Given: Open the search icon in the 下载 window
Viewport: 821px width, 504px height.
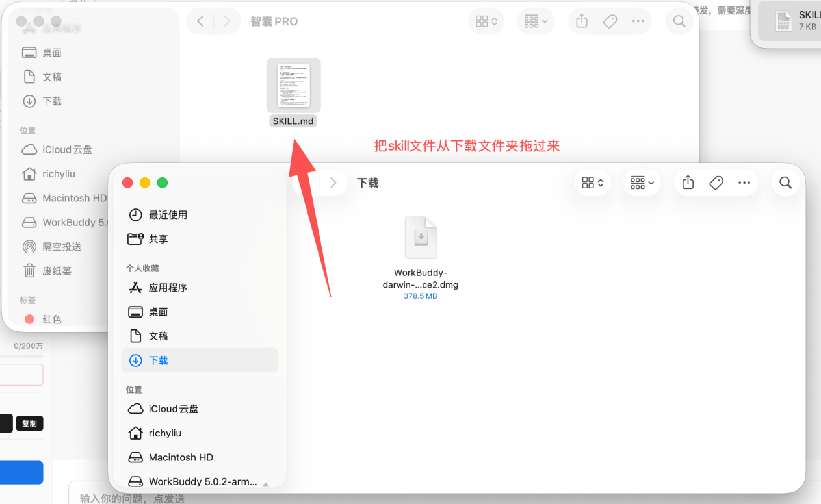Looking at the screenshot, I should (785, 183).
